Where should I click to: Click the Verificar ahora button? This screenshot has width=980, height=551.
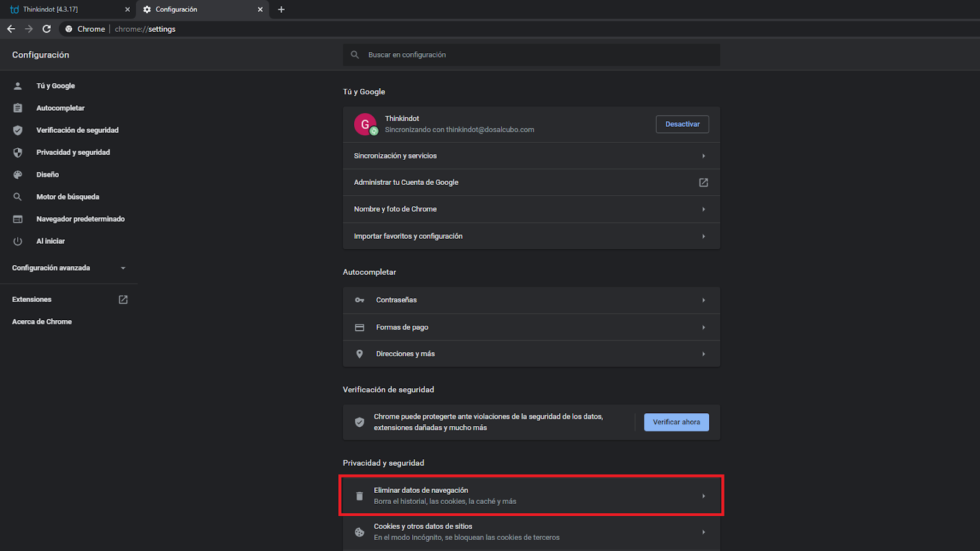point(676,422)
